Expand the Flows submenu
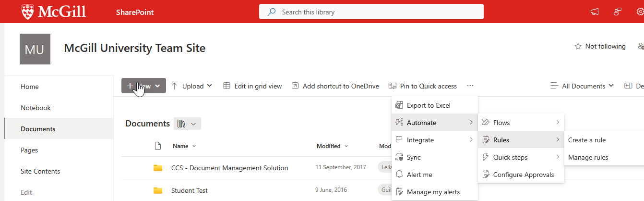 pyautogui.click(x=521, y=123)
